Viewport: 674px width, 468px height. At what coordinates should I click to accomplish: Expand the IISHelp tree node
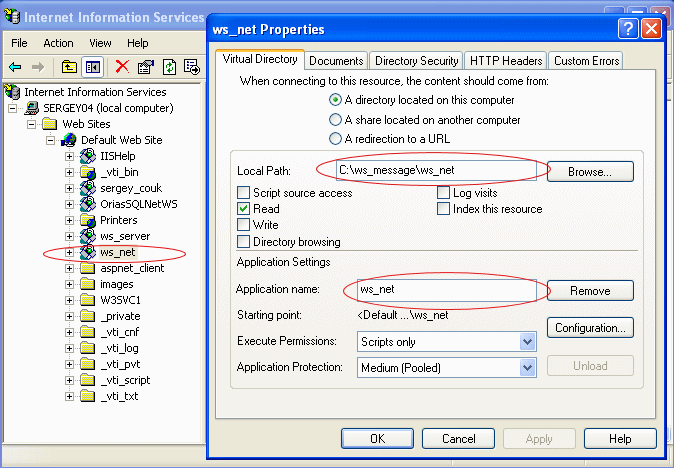click(x=69, y=156)
